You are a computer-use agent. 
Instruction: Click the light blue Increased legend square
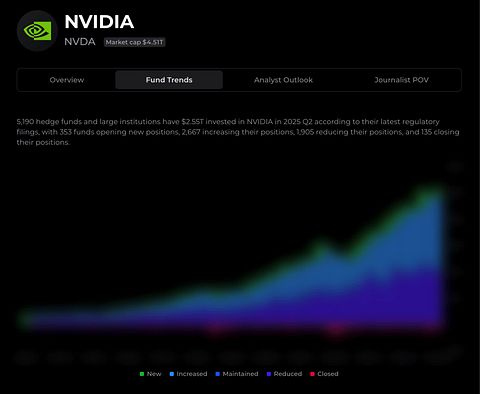click(x=172, y=374)
